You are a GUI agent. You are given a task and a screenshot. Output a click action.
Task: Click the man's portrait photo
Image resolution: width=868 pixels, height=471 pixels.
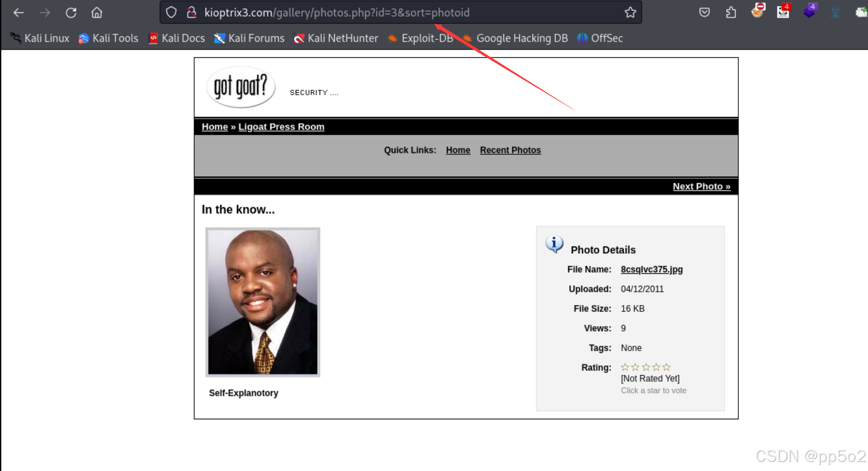pyautogui.click(x=262, y=302)
